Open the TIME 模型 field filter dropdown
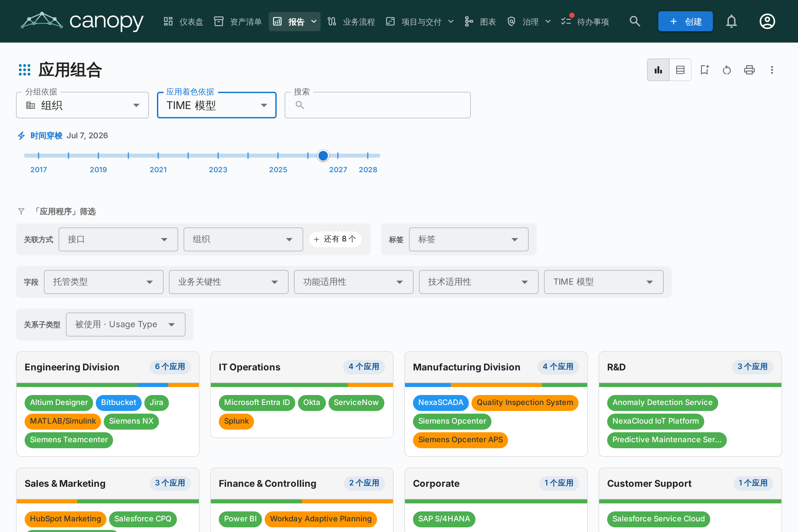Image resolution: width=798 pixels, height=532 pixels. [x=603, y=282]
